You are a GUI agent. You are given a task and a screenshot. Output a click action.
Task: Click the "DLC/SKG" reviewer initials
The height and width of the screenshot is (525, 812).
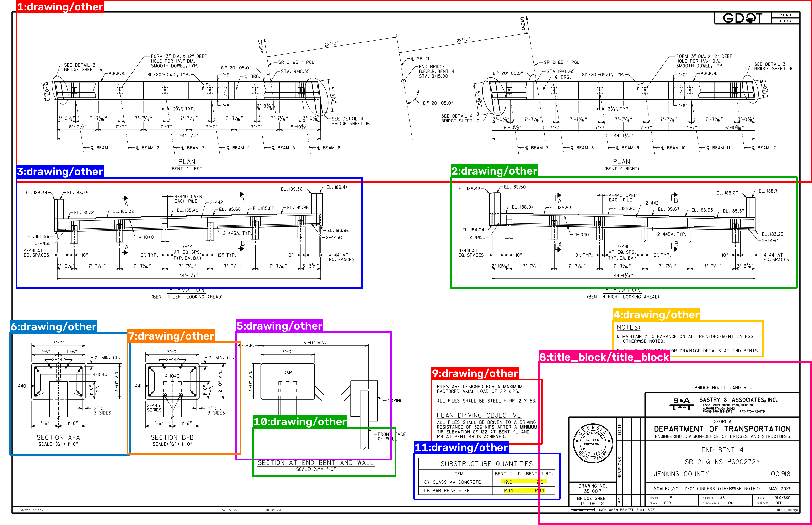click(x=782, y=498)
